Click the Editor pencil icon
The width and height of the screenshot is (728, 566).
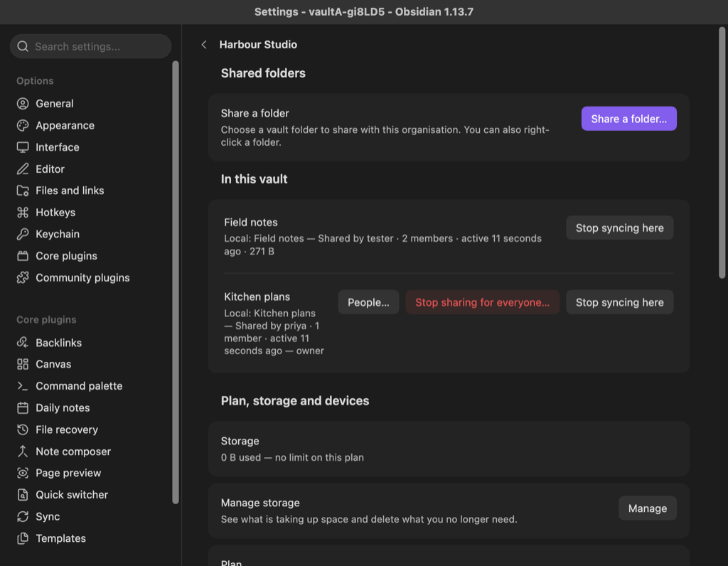[23, 169]
